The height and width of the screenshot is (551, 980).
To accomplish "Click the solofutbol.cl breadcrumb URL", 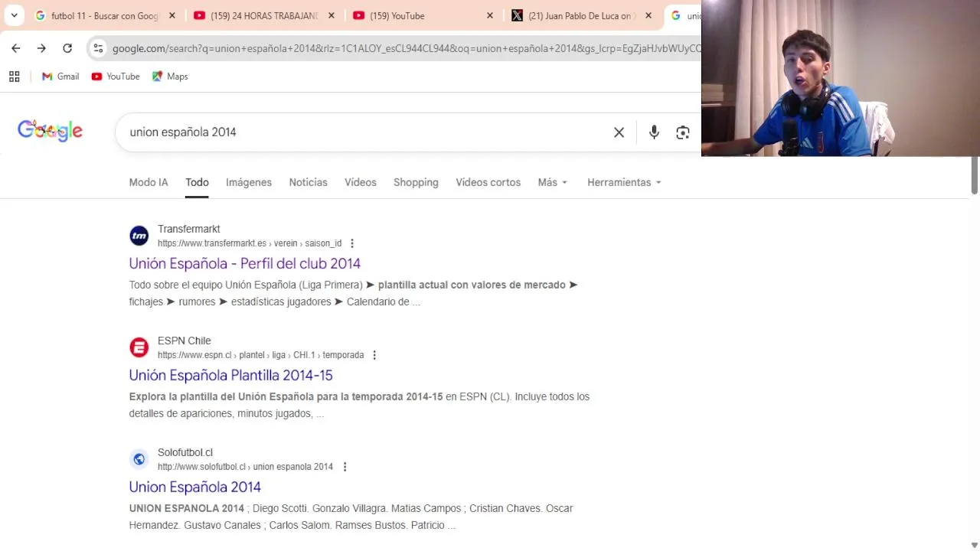I will click(x=245, y=467).
